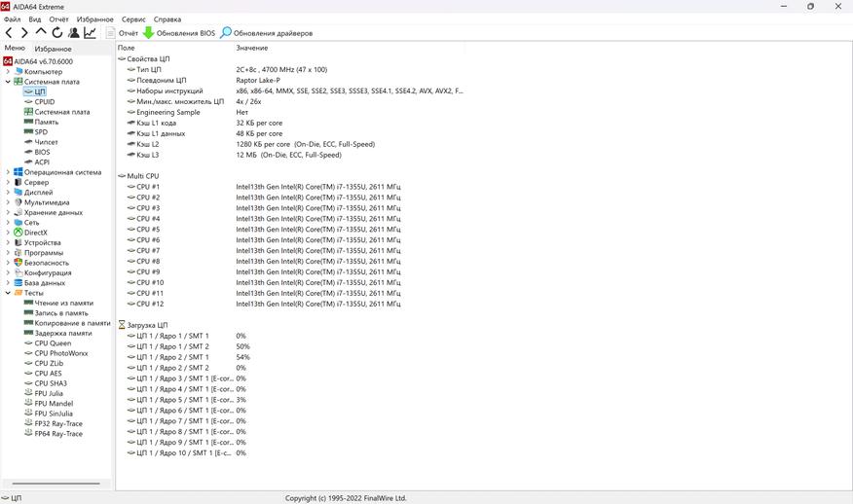Expand the Мультимедиа tree node

[8, 202]
